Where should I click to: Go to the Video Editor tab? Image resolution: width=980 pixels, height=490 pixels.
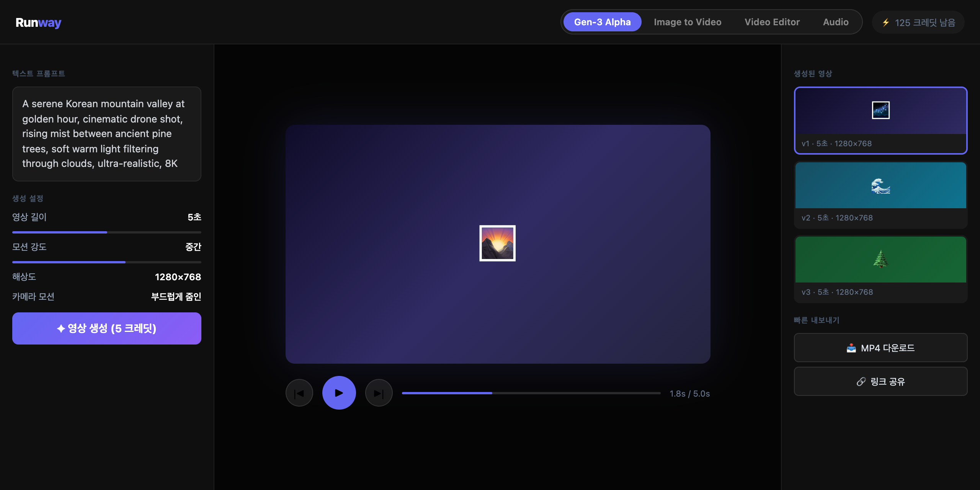click(x=772, y=22)
